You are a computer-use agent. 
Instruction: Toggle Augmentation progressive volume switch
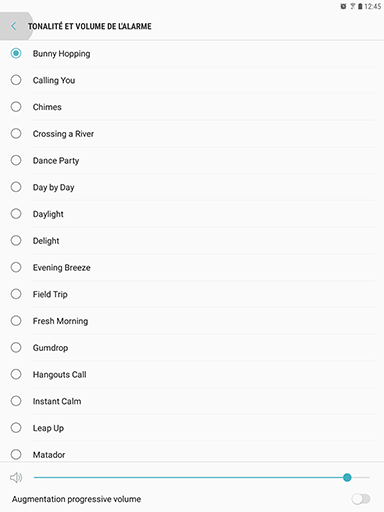pos(361,499)
